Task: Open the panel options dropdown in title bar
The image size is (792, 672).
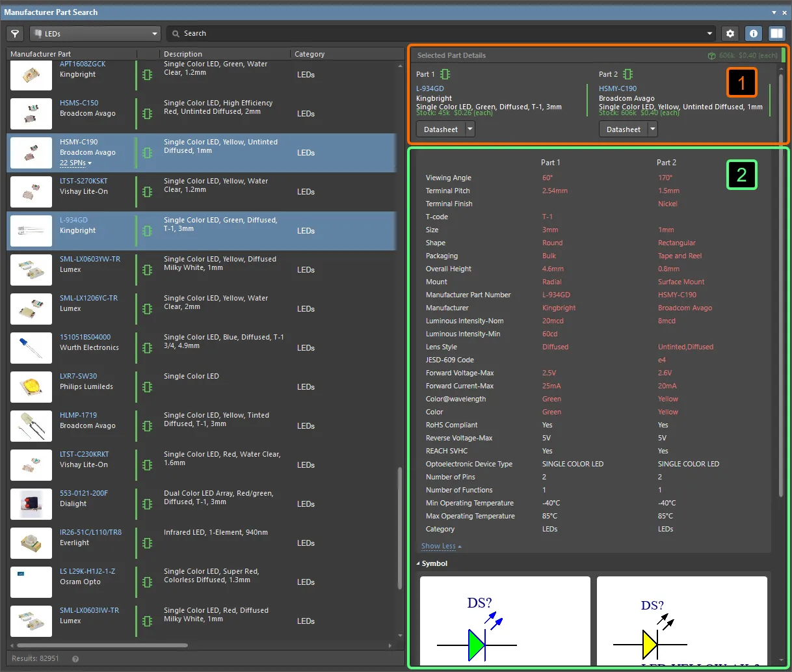Action: tap(774, 12)
